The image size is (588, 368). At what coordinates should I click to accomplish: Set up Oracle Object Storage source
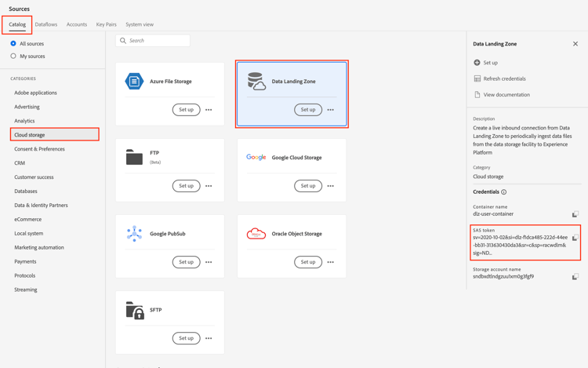coord(308,262)
